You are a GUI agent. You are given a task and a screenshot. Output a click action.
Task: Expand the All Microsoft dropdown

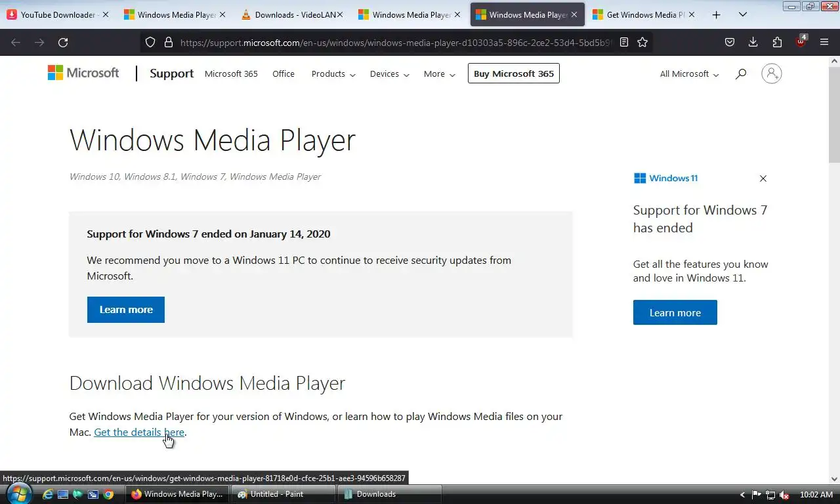[689, 73]
